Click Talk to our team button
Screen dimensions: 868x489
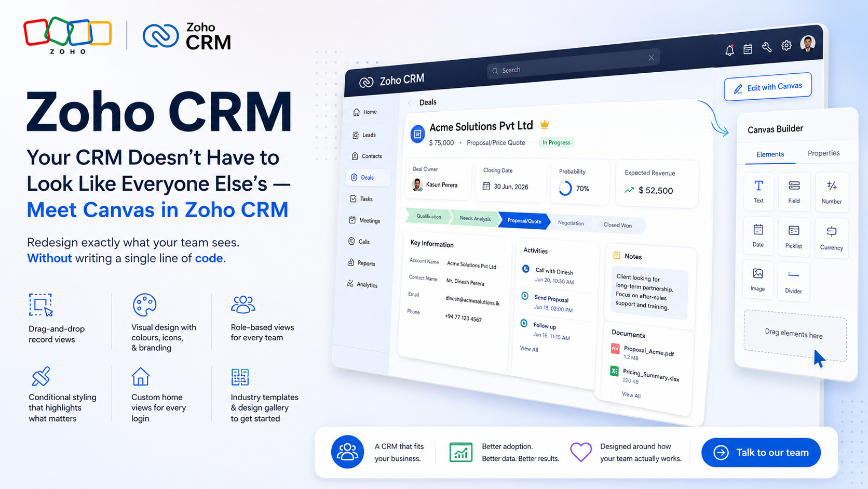[x=761, y=453]
